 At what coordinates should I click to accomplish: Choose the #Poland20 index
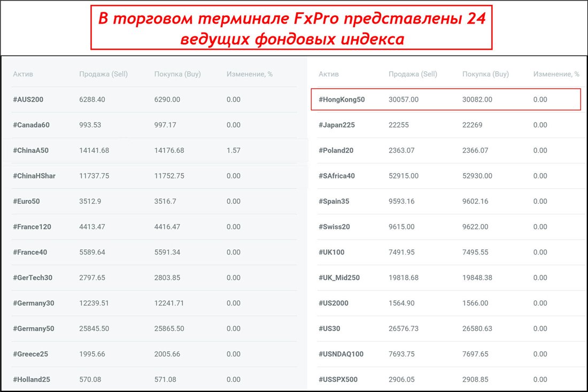point(336,150)
